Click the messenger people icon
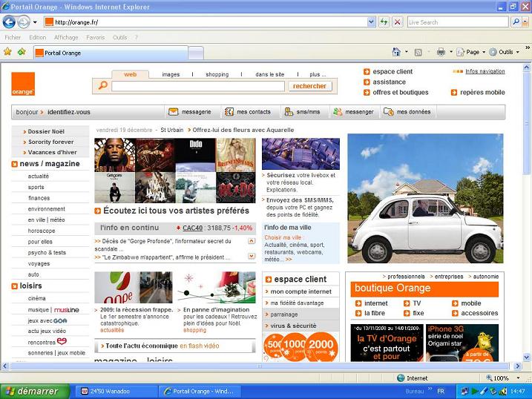This screenshot has width=532, height=399. click(x=338, y=111)
